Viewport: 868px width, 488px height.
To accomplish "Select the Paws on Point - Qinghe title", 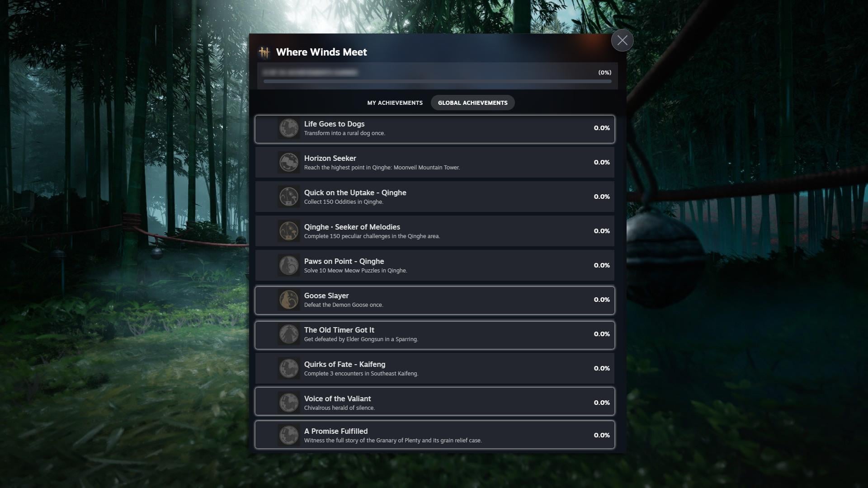I will 344,261.
